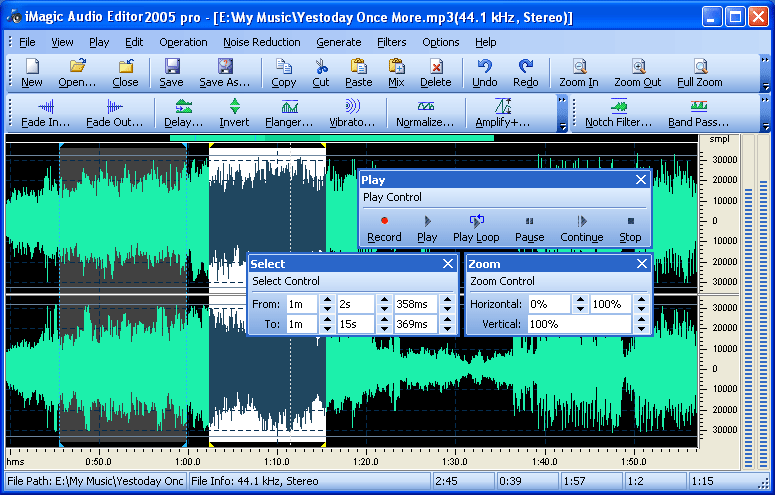Delete selection with Delete icon
The width and height of the screenshot is (775, 495).
click(x=436, y=73)
